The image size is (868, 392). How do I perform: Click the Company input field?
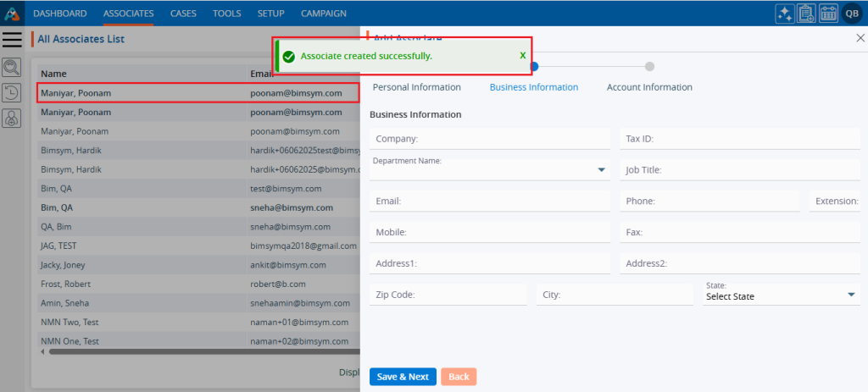pos(490,139)
